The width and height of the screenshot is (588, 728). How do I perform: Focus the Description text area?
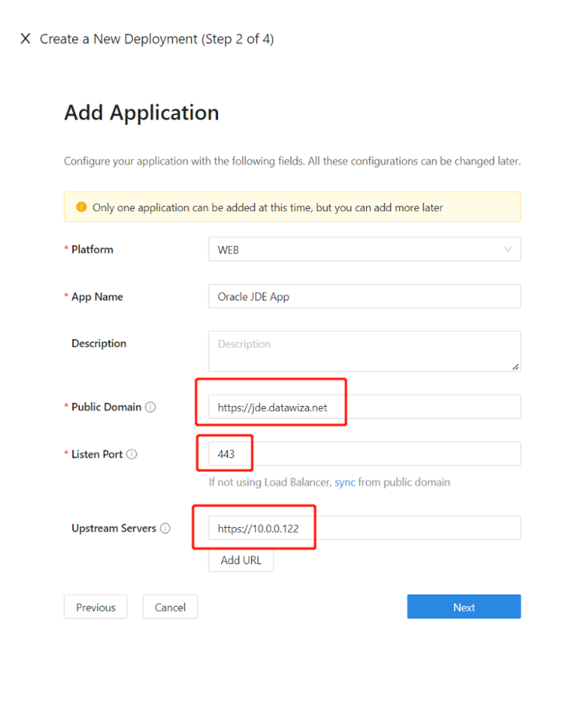coord(365,351)
